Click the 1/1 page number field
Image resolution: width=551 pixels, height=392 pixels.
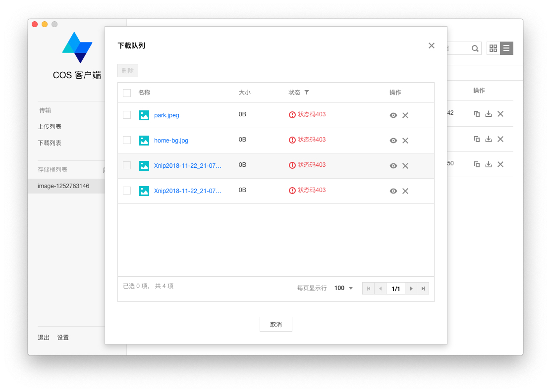(395, 288)
